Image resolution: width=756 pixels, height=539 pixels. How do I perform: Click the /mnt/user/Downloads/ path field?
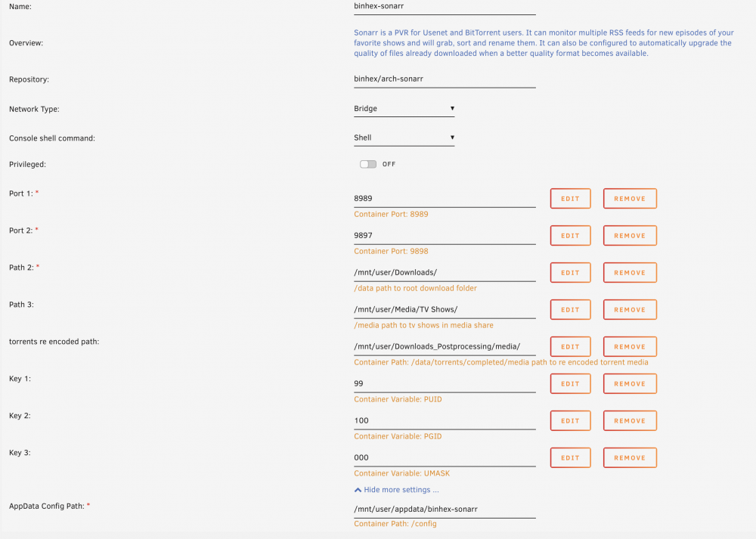(445, 273)
